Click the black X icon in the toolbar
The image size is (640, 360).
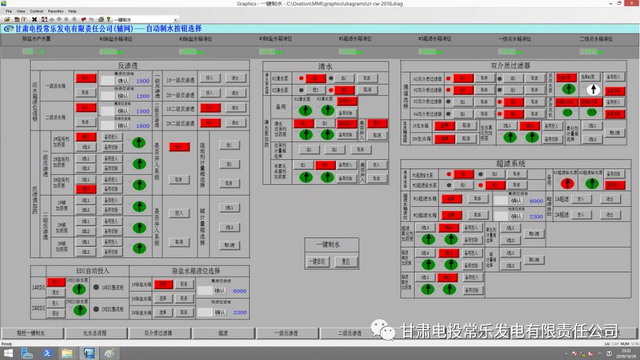coord(34,20)
